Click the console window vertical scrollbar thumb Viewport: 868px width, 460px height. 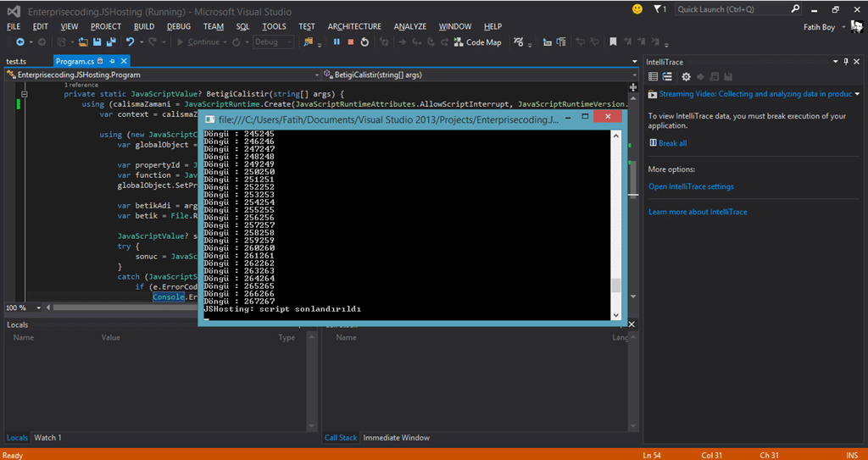pyautogui.click(x=615, y=285)
